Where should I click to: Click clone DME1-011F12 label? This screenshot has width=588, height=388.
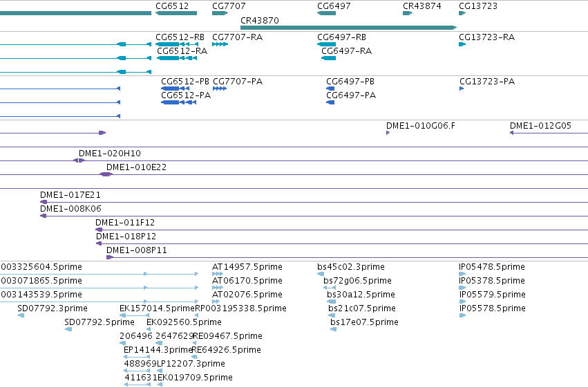coord(125,223)
